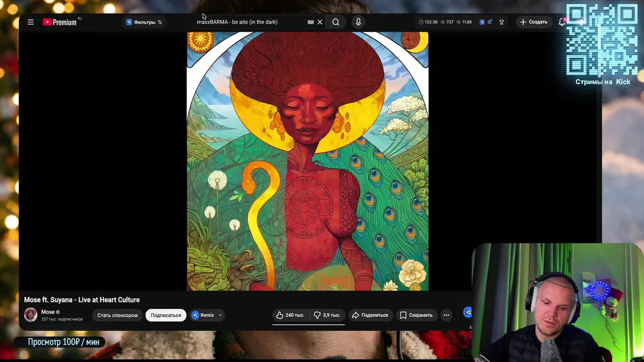Open the YouTube hamburger guide menu

(x=31, y=22)
